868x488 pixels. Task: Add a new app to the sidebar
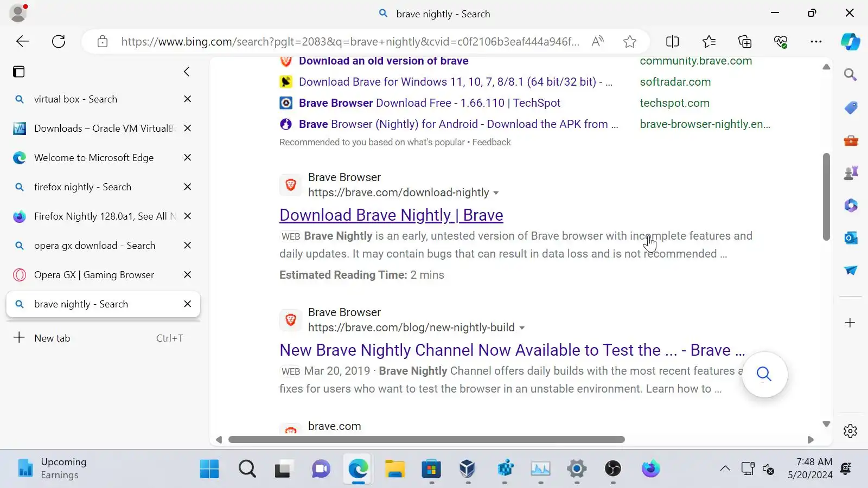click(x=850, y=323)
